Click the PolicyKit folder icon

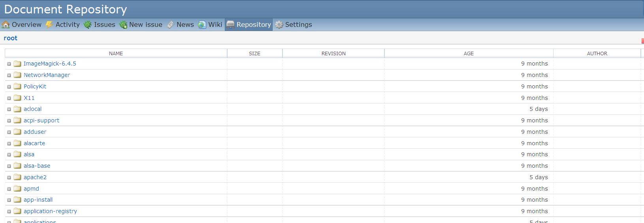click(x=17, y=86)
